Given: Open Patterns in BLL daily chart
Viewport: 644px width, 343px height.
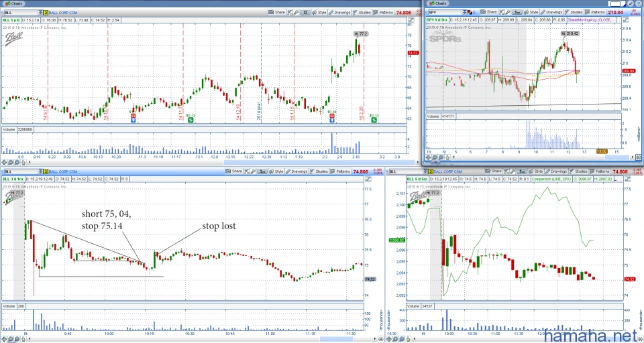Looking at the screenshot, I should pos(383,12).
